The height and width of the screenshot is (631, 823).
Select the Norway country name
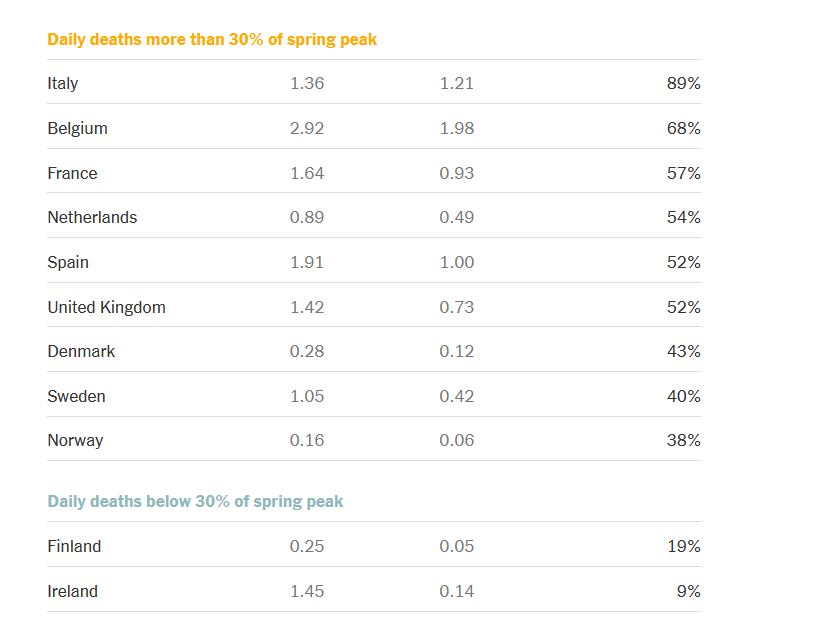point(75,440)
